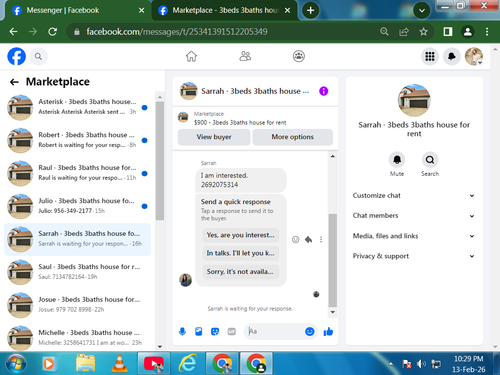
Task: Open the Robert conversation
Action: tap(77, 140)
